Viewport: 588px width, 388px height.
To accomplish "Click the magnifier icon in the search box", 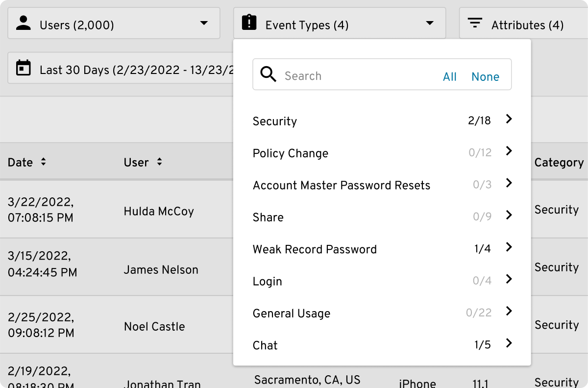I will tap(269, 74).
